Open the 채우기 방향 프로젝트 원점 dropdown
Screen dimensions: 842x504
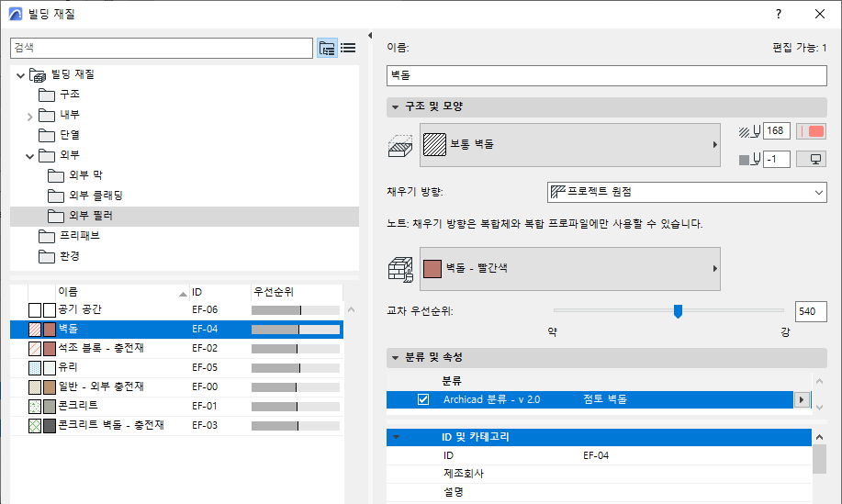pyautogui.click(x=687, y=192)
